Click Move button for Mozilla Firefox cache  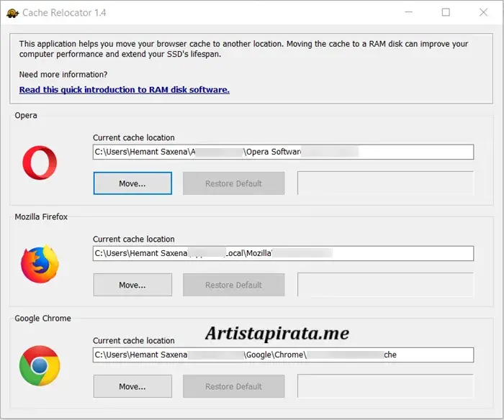pyautogui.click(x=132, y=285)
